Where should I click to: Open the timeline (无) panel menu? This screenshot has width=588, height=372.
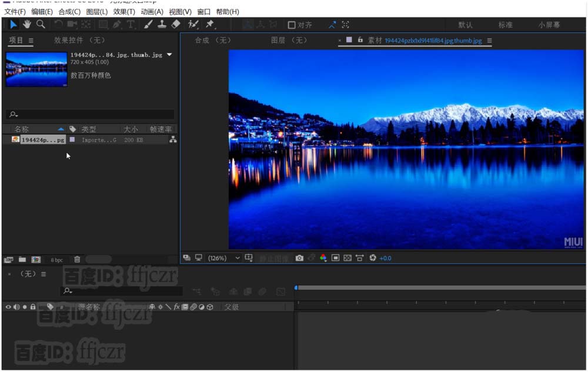[44, 274]
